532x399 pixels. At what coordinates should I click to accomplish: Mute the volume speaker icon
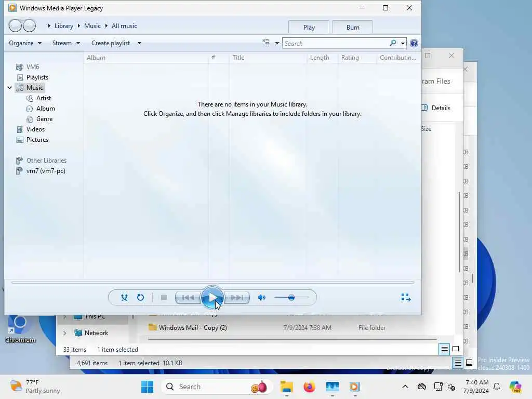pyautogui.click(x=262, y=298)
